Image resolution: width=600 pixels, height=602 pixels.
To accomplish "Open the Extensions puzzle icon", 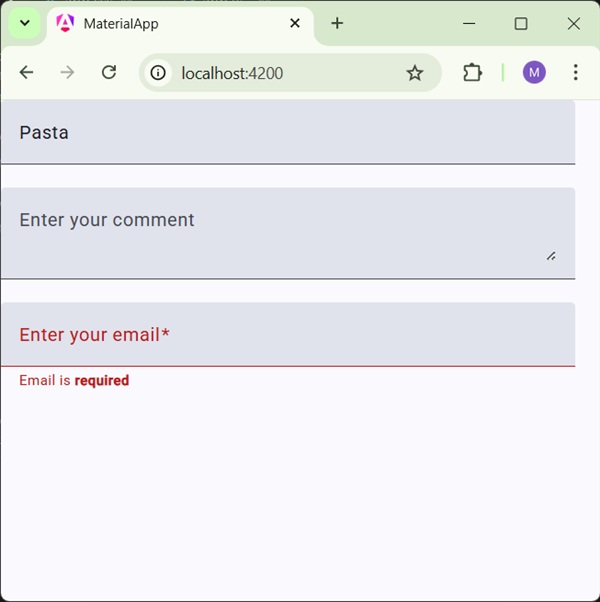I will (x=472, y=72).
